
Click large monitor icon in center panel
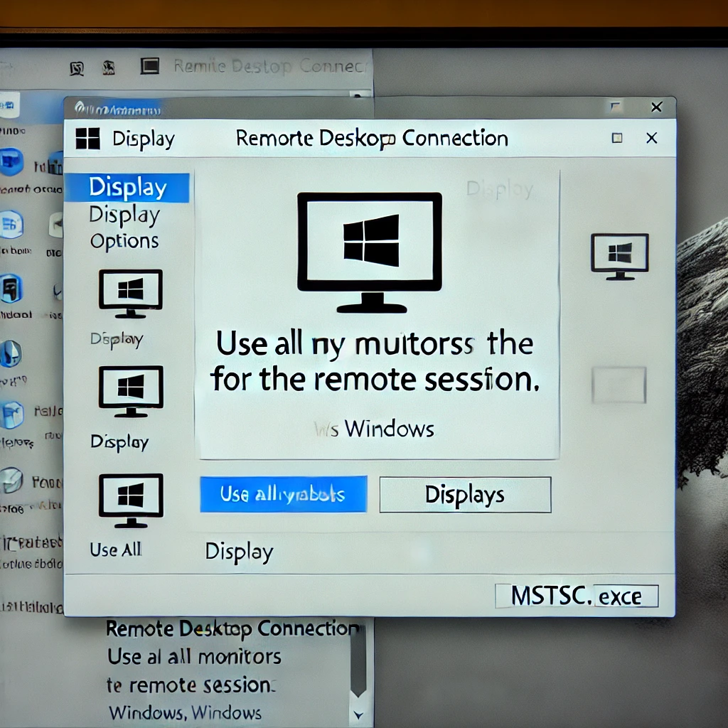(370, 253)
